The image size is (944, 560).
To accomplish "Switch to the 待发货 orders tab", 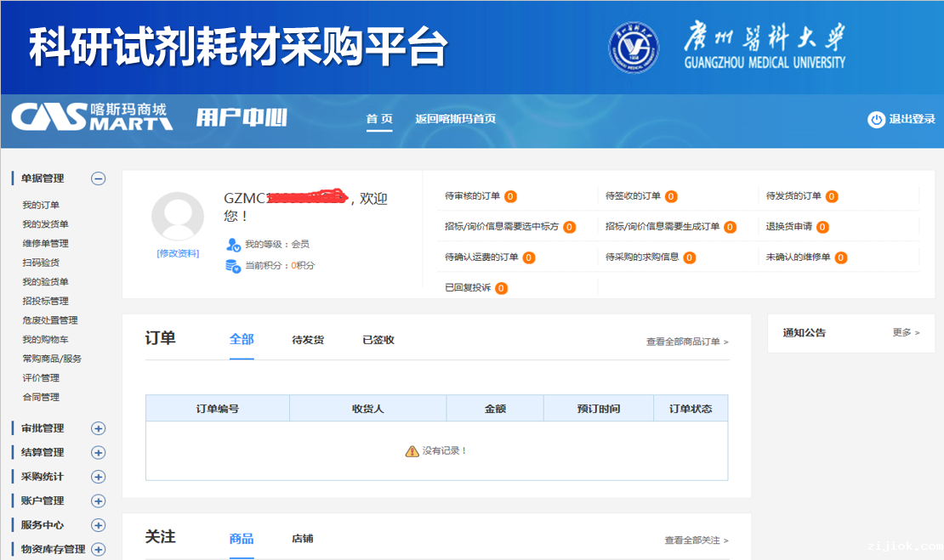I will pyautogui.click(x=308, y=340).
